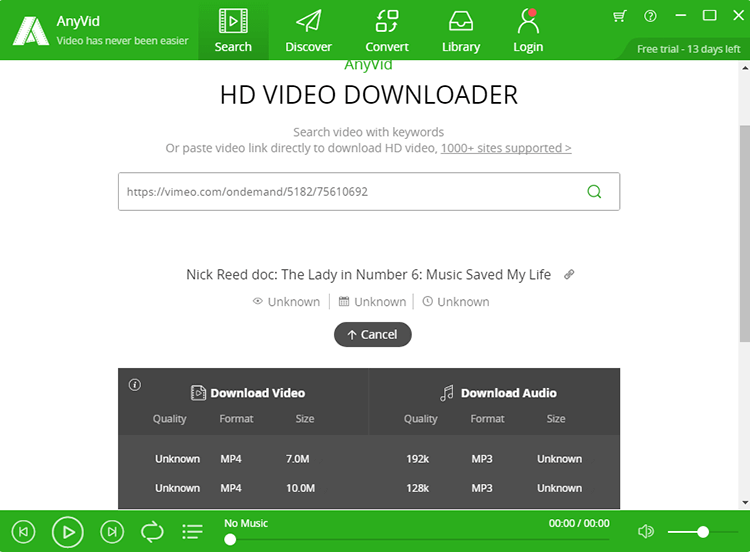Click the URL search input field
750x552 pixels.
click(369, 191)
